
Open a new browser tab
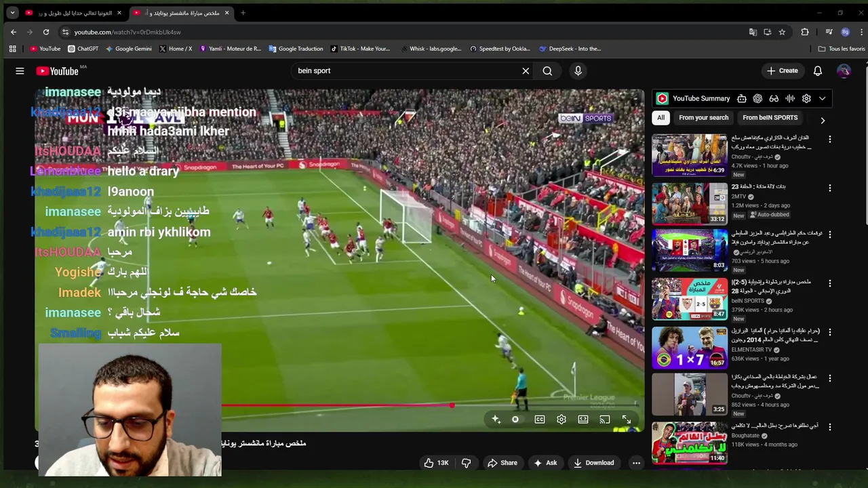click(x=243, y=13)
